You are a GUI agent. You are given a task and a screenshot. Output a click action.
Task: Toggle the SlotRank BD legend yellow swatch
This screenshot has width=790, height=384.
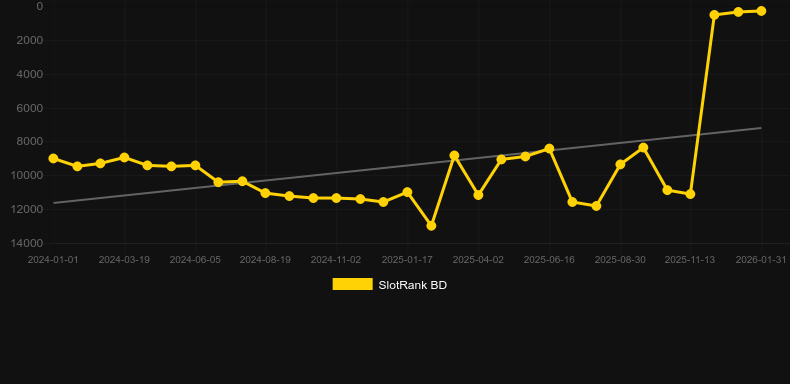coord(353,284)
